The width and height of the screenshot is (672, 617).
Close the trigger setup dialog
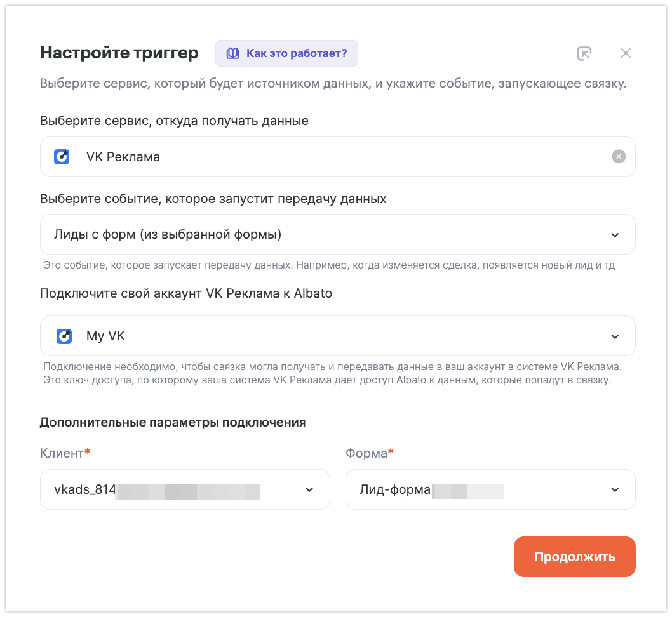[x=626, y=53]
